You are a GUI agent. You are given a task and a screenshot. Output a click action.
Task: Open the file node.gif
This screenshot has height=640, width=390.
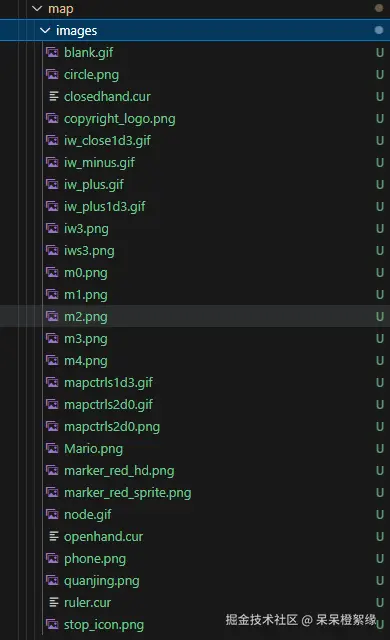click(88, 515)
